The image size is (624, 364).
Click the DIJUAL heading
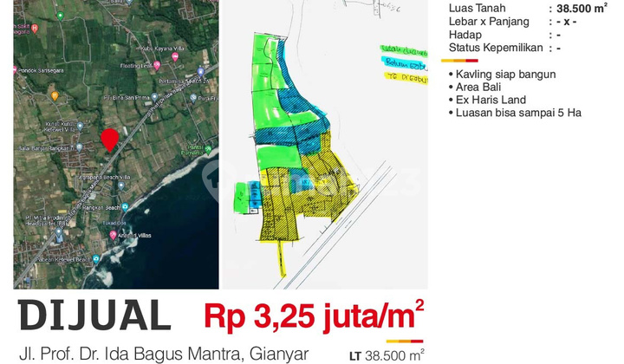tap(95, 315)
